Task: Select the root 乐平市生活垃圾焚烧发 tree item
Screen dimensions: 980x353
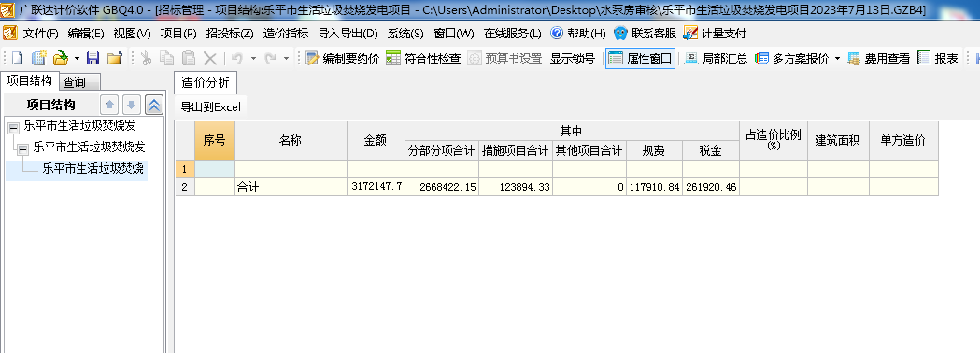Action: pos(80,125)
